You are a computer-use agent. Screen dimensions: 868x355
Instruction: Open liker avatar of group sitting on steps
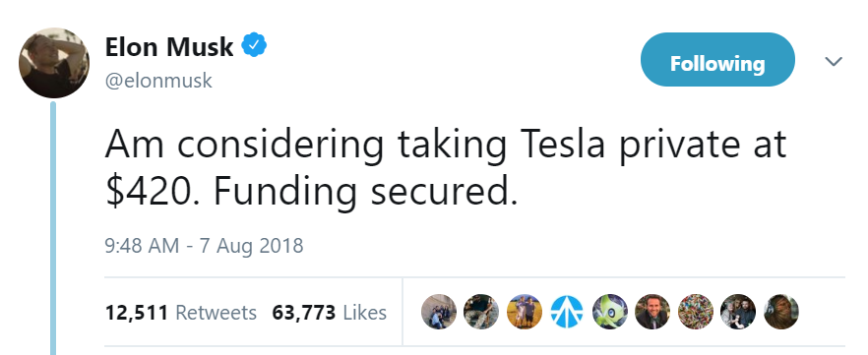[439, 312]
